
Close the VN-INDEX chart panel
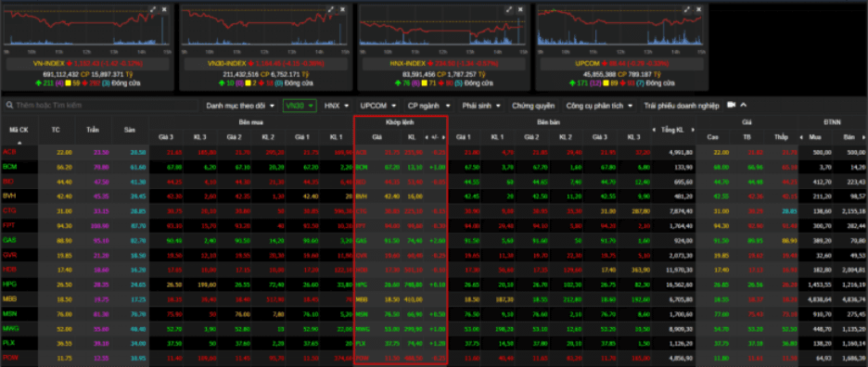(x=164, y=9)
